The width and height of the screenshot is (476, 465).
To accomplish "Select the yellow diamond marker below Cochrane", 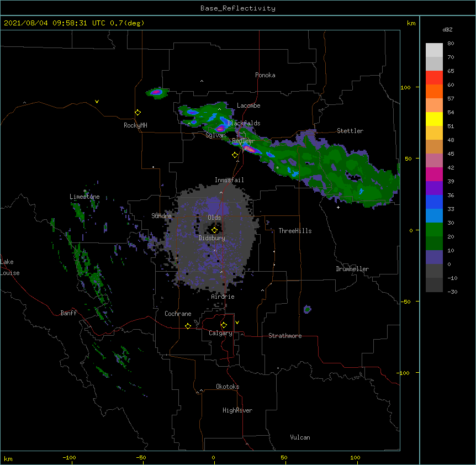I will click(188, 326).
